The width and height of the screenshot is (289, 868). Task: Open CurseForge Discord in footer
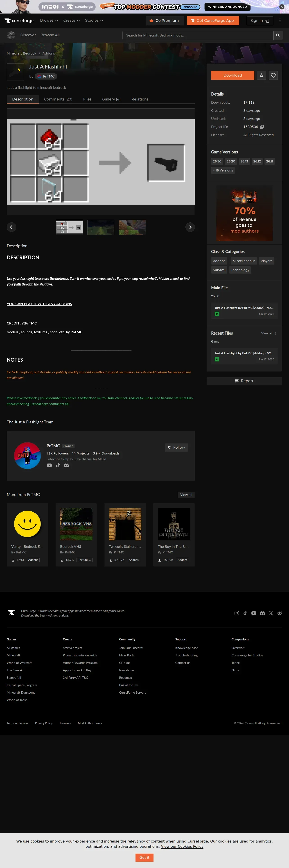(262, 613)
